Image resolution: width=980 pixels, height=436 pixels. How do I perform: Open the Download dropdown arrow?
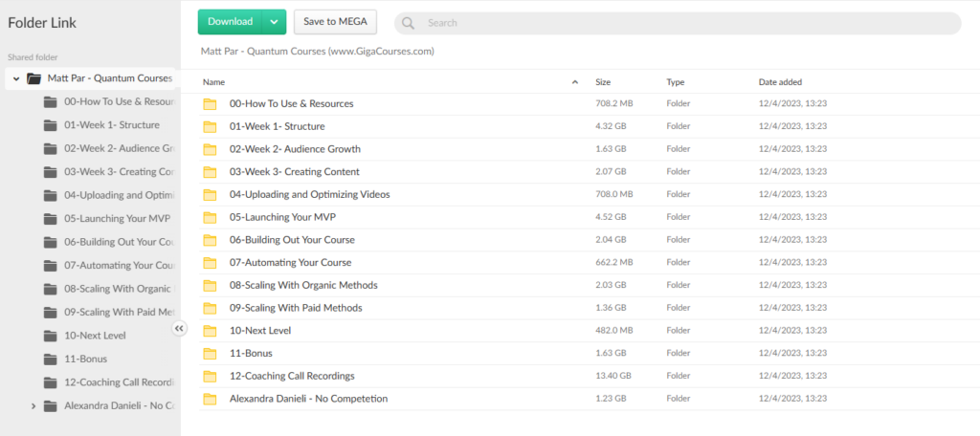274,22
